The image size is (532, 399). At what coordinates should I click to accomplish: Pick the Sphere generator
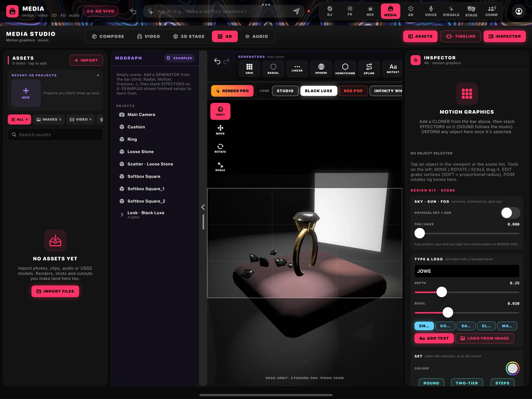(321, 69)
